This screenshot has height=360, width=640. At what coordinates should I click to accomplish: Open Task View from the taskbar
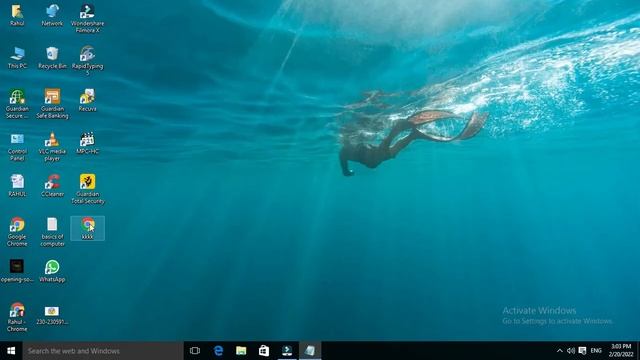coord(195,351)
